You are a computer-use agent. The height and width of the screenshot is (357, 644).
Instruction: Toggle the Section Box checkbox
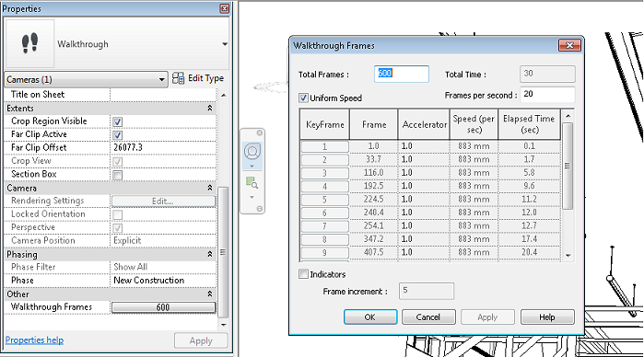tap(117, 175)
